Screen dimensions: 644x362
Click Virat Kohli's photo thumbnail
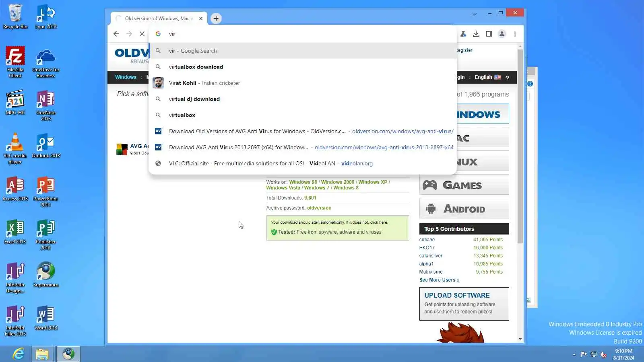click(158, 83)
